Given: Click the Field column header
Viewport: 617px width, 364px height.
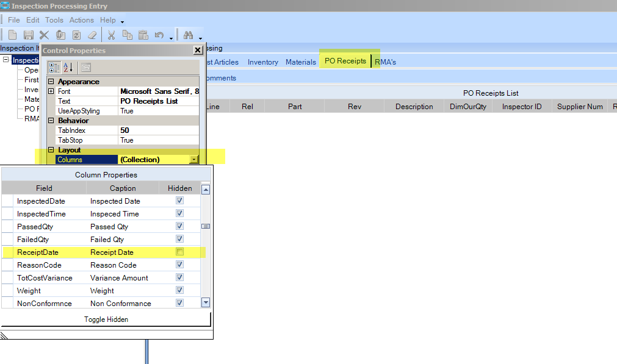Looking at the screenshot, I should pyautogui.click(x=44, y=188).
